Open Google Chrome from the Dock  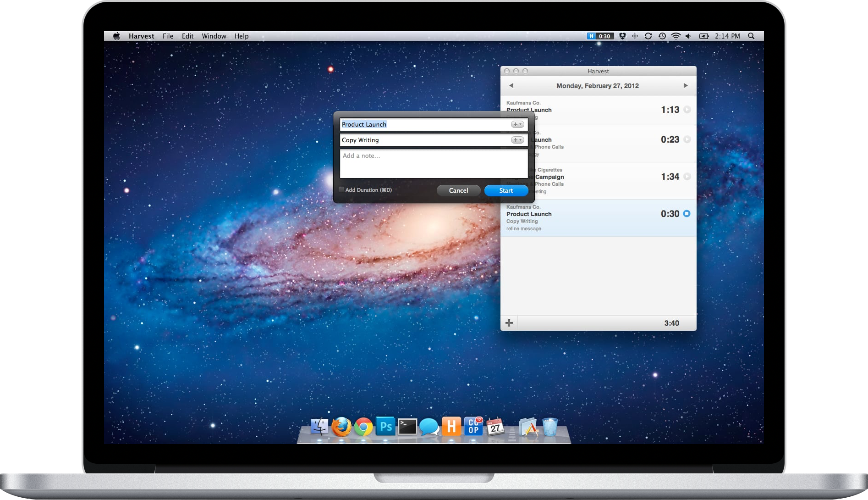pos(363,427)
